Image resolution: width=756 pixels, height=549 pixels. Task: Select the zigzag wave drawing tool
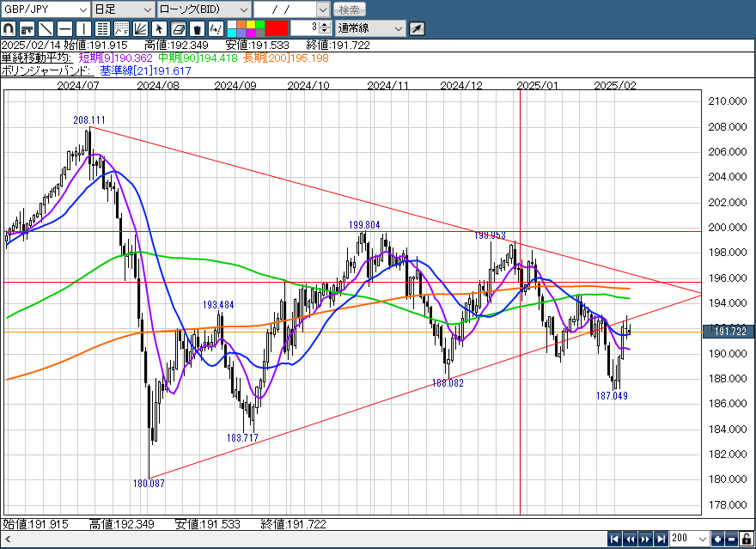(x=216, y=28)
